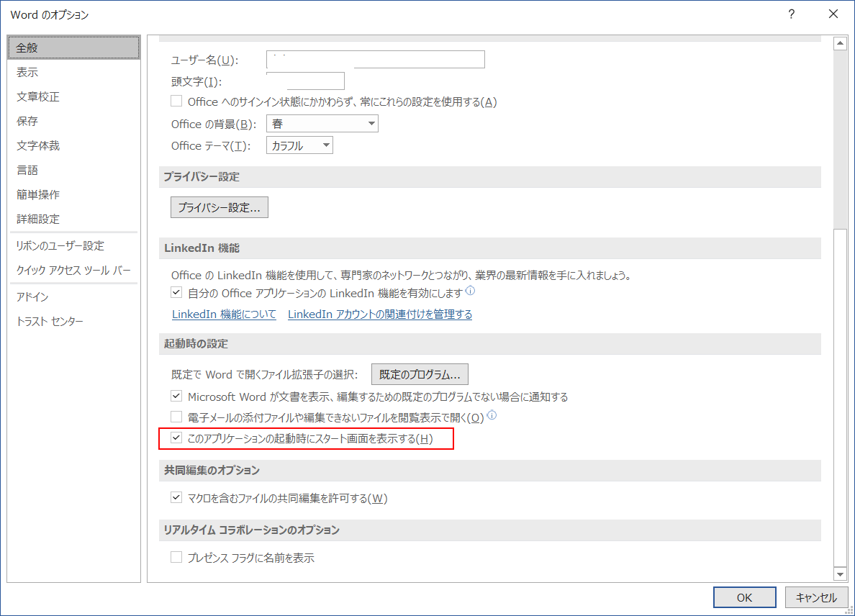Image resolution: width=855 pixels, height=616 pixels.
Task: Select 全般 category in sidebar
Action: [x=73, y=48]
